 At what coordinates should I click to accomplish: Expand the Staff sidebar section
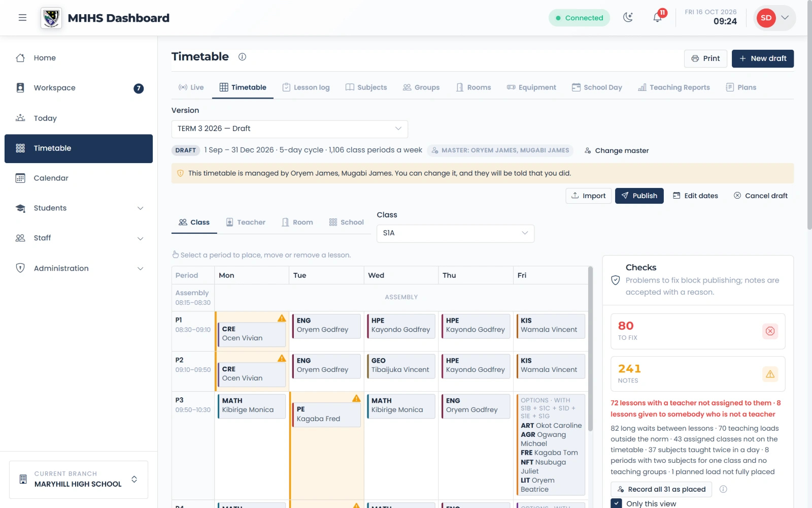point(79,238)
